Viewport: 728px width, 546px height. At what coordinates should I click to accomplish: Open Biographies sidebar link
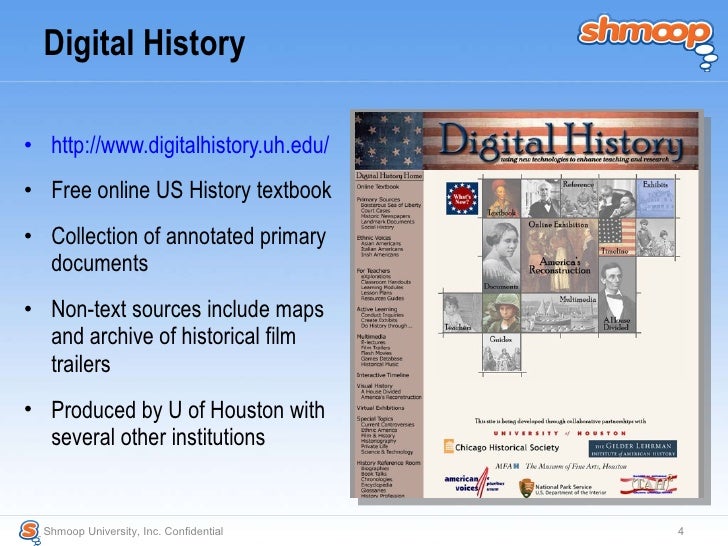pos(375,468)
